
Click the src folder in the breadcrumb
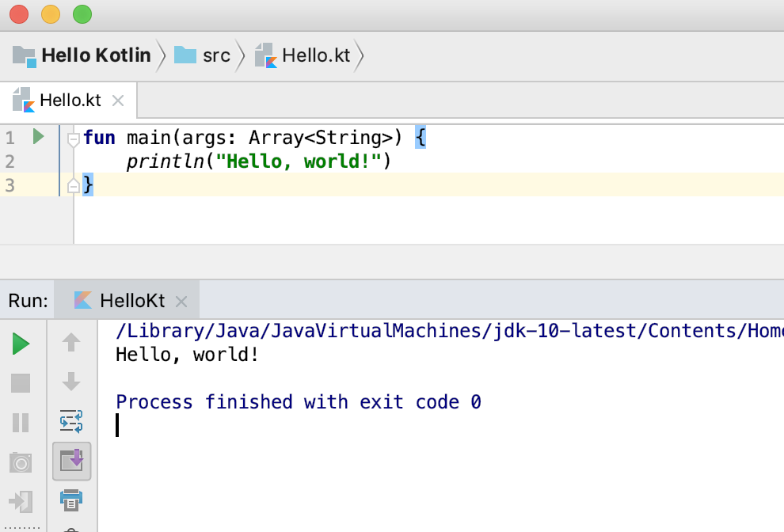[215, 55]
